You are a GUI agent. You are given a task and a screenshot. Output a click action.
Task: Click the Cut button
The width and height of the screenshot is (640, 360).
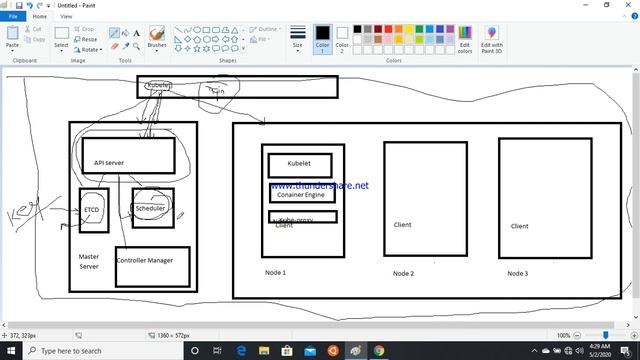(x=33, y=29)
